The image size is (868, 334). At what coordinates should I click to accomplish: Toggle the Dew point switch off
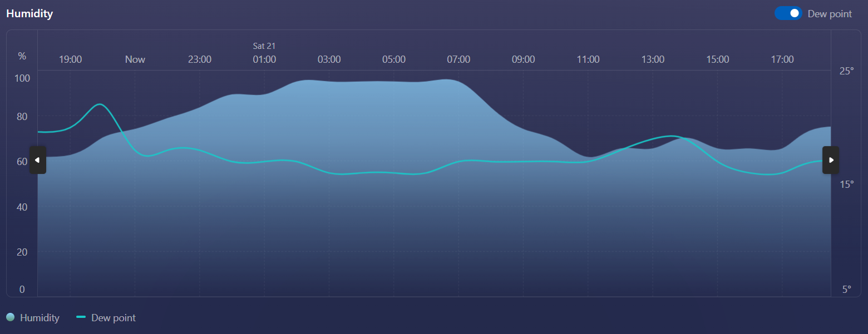pos(788,13)
